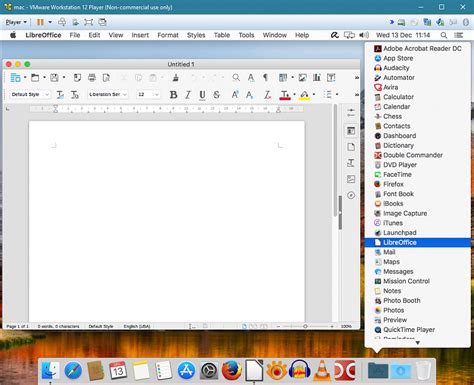The width and height of the screenshot is (474, 385).
Task: Open Print Preview from the toolbar
Action: 106,78
